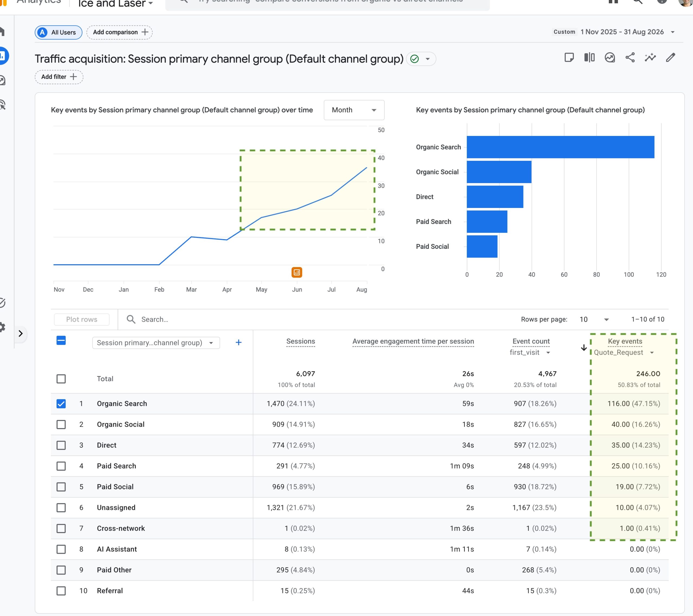693x616 pixels.
Task: Click the analytics intelligence chart icon
Action: coord(610,58)
